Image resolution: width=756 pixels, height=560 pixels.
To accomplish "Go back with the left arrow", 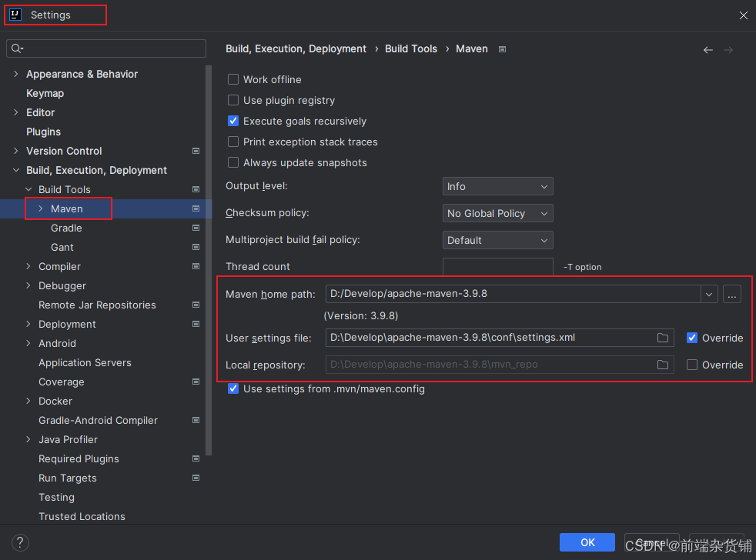I will tap(707, 50).
